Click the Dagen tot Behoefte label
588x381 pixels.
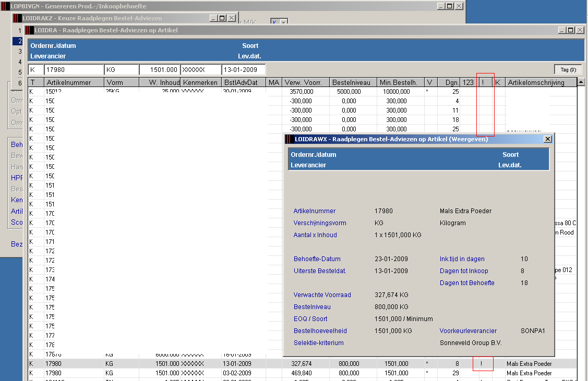coord(467,283)
